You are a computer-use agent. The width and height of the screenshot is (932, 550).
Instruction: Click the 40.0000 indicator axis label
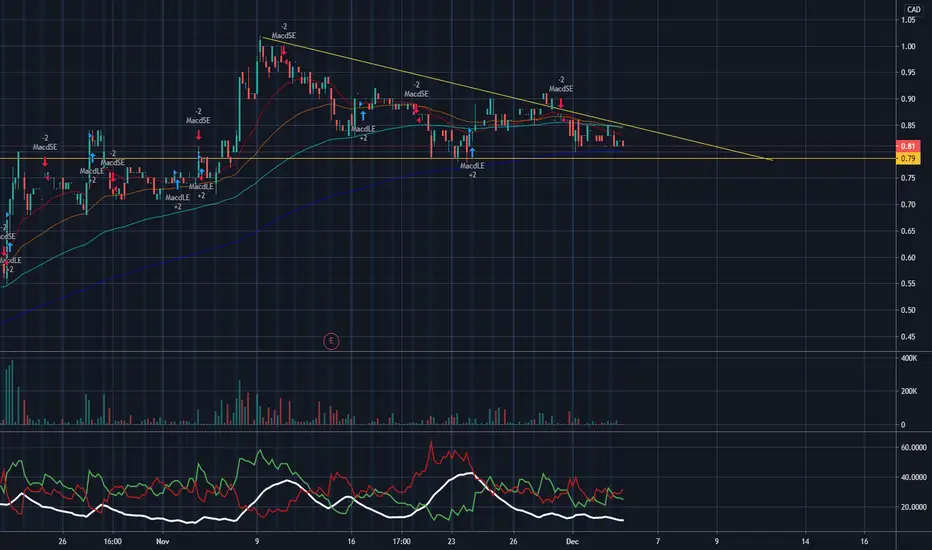point(914,477)
